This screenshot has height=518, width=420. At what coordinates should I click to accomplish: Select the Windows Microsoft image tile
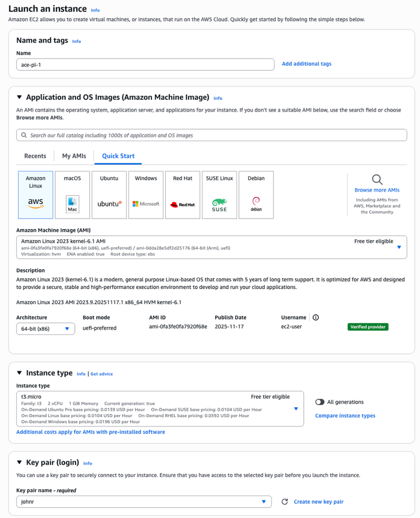point(146,194)
